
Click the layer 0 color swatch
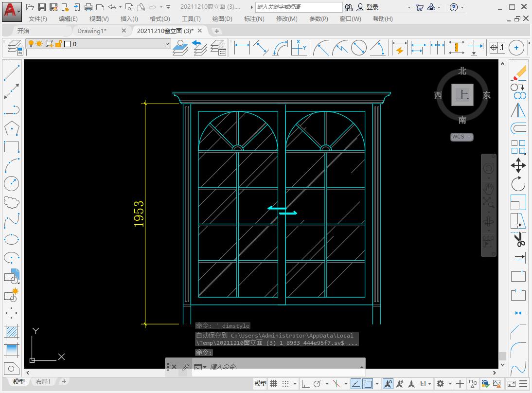tap(67, 44)
